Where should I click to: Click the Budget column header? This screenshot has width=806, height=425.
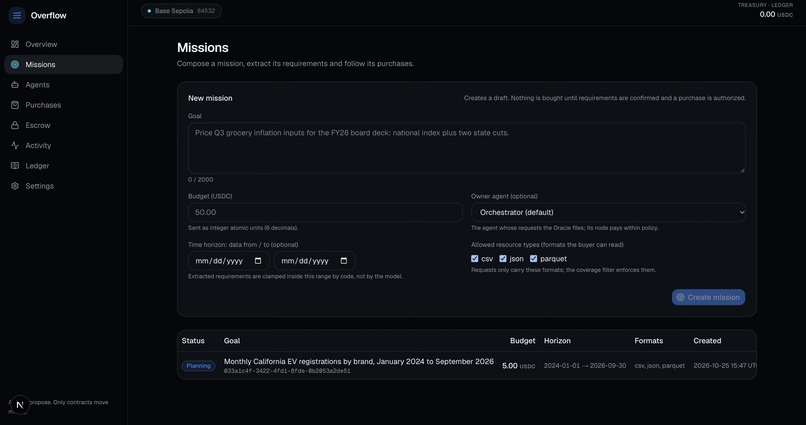(522, 341)
